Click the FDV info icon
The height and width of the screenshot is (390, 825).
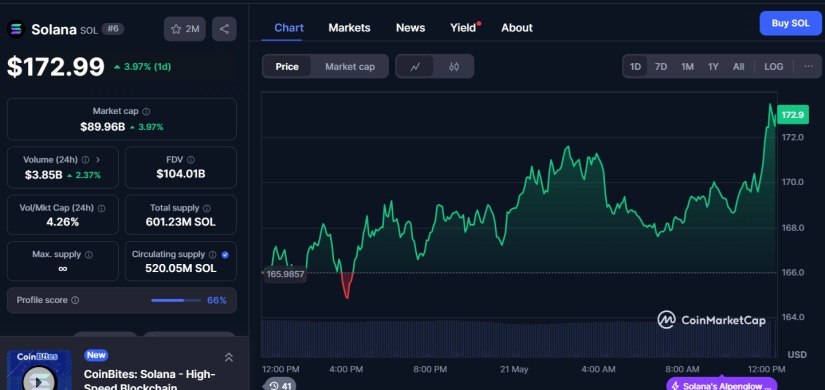coord(191,159)
